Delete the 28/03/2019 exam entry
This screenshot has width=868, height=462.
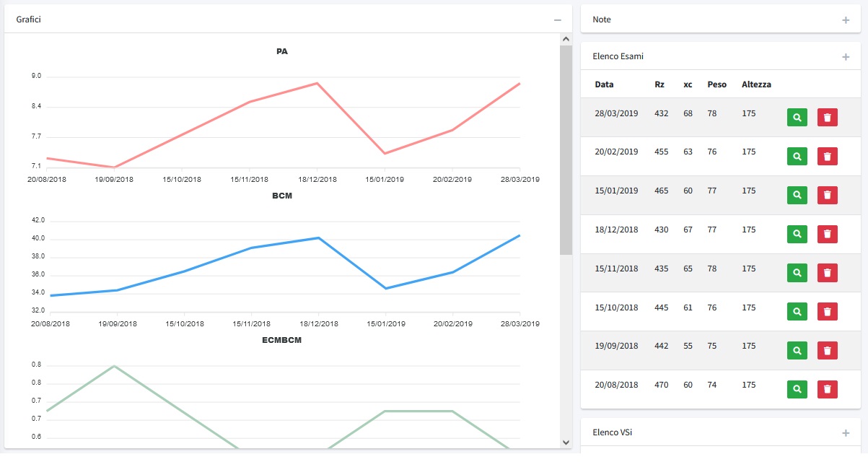[x=827, y=117]
